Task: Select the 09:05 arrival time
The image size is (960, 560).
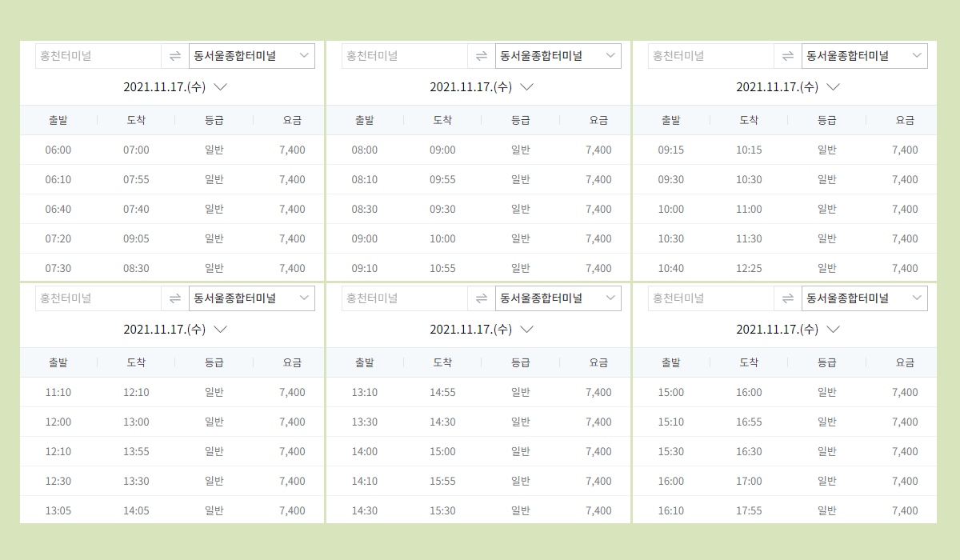Action: click(136, 239)
